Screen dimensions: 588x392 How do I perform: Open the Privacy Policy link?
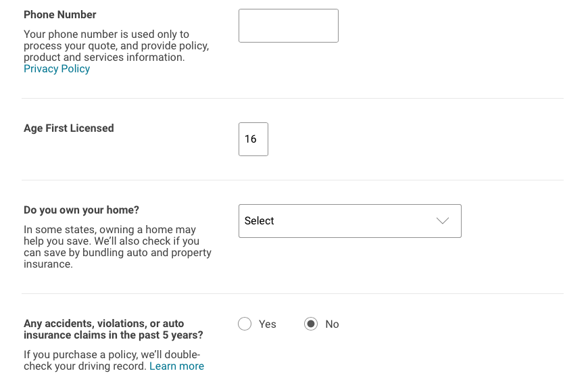pyautogui.click(x=57, y=69)
